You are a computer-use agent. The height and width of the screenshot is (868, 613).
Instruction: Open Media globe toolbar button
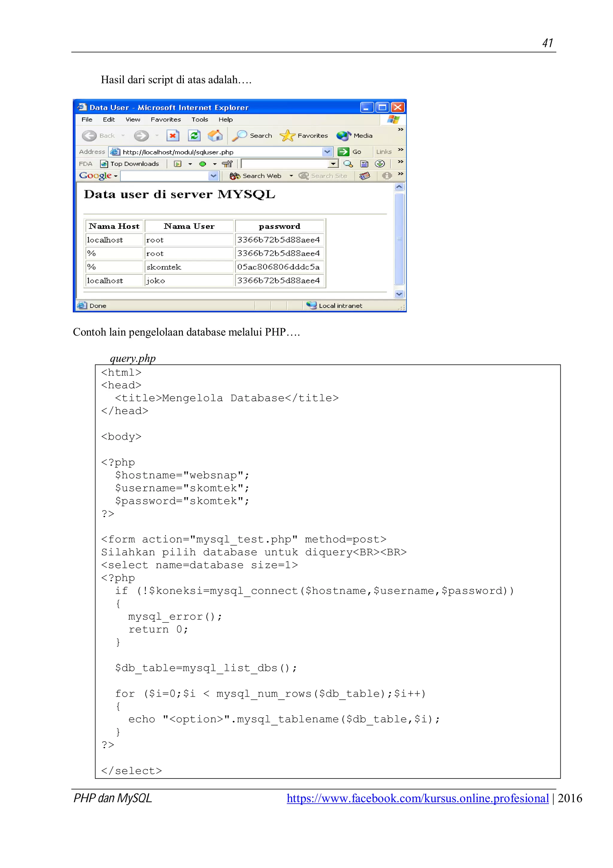354,136
